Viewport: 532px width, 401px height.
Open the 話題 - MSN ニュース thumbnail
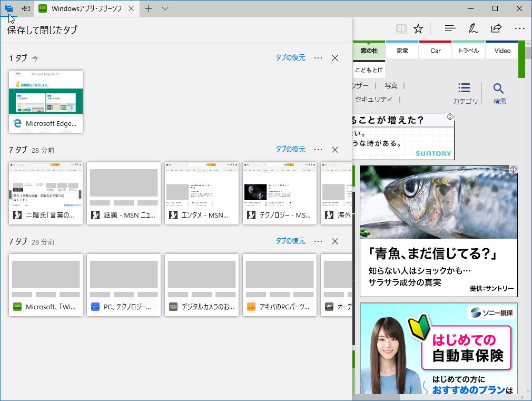point(123,193)
